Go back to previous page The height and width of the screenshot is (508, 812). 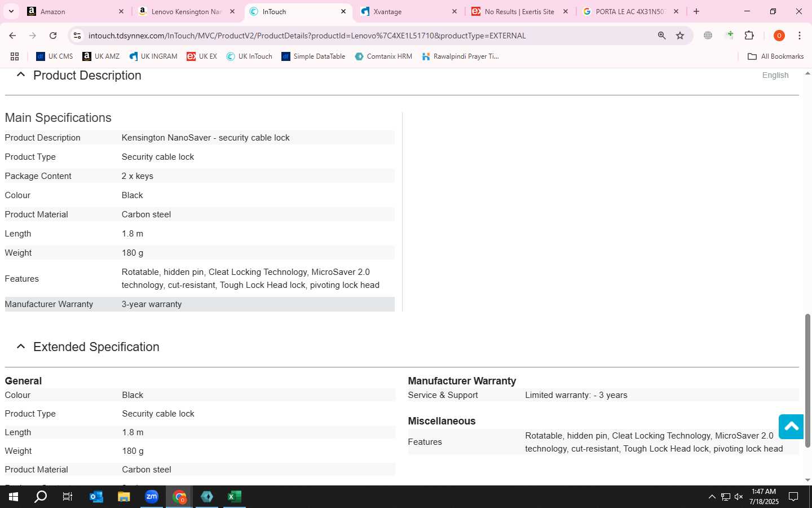(12, 36)
